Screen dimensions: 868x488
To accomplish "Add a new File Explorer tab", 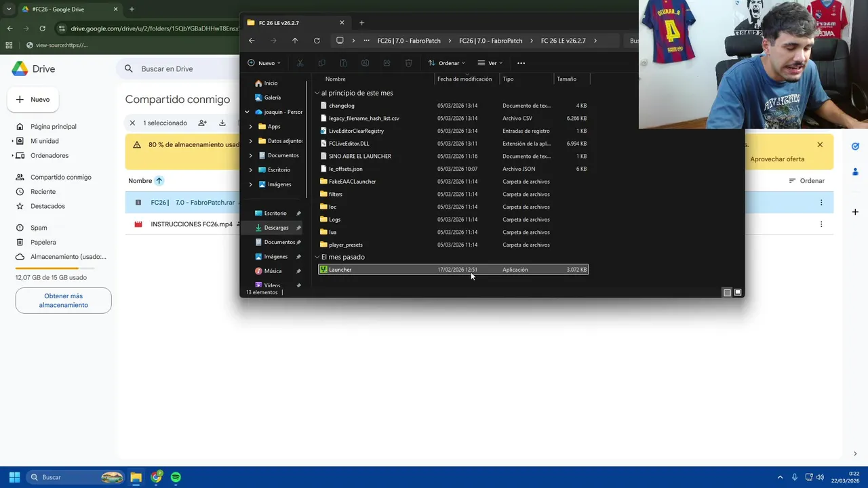I will tap(361, 22).
